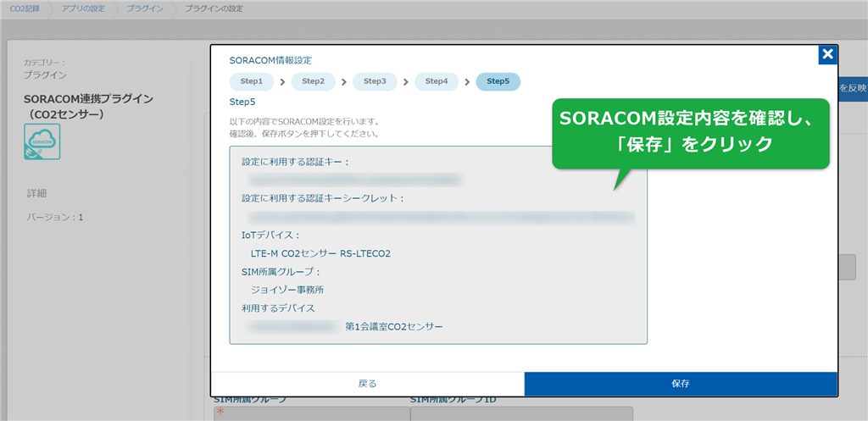Click the SORACOM plugin cloud icon
The height and width of the screenshot is (421, 868).
[x=42, y=142]
